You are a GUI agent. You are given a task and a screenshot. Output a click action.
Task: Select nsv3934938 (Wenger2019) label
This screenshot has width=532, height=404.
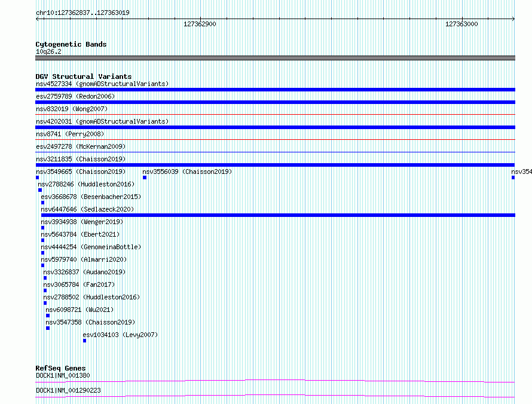point(82,222)
